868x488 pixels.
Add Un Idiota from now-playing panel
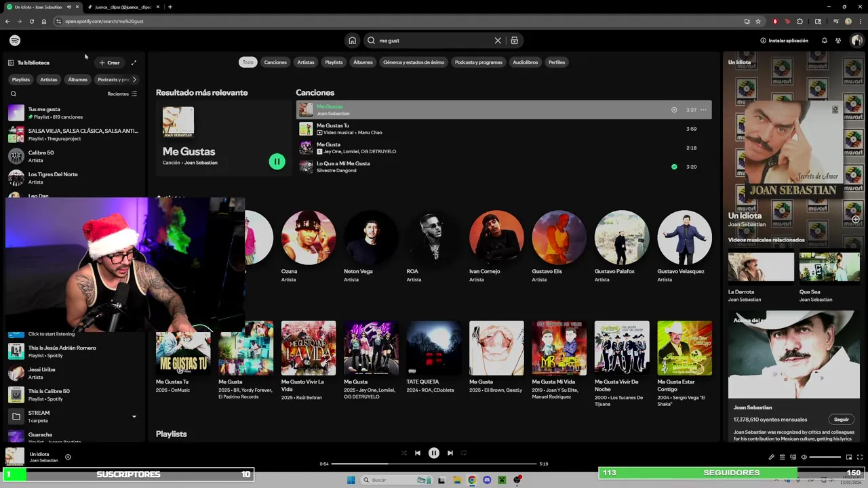(856, 220)
